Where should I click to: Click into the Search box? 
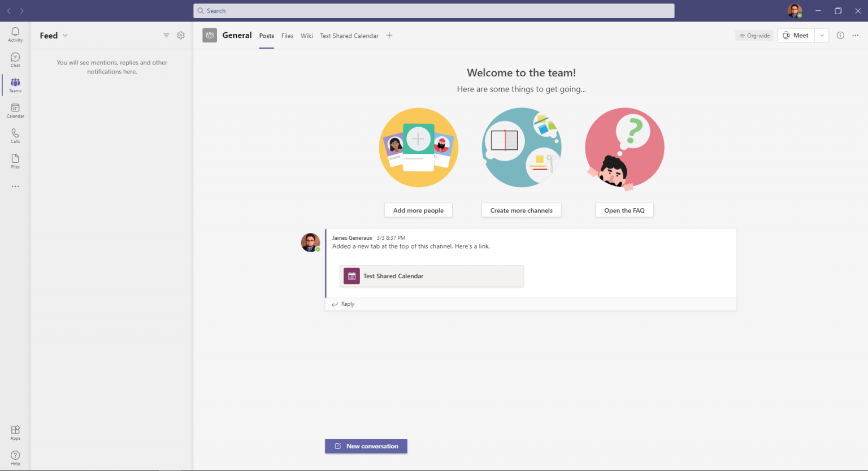pyautogui.click(x=434, y=11)
